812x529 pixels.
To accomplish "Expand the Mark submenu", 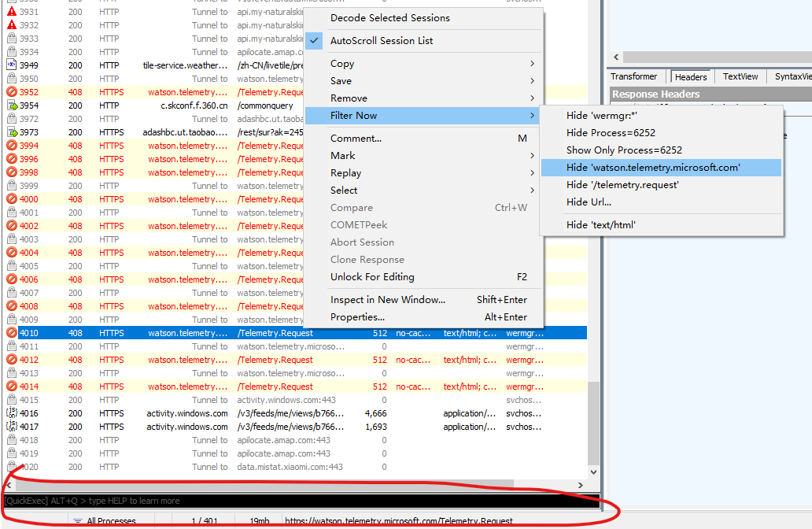I will tap(423, 156).
